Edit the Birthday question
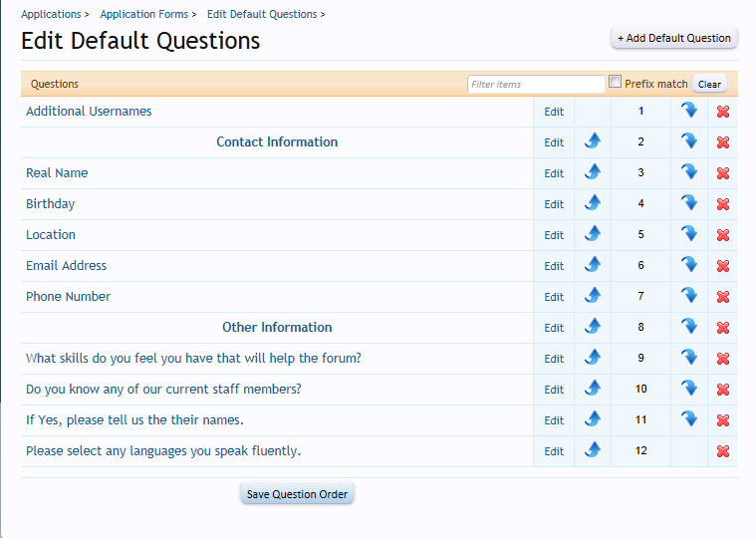756x538 pixels. click(554, 204)
